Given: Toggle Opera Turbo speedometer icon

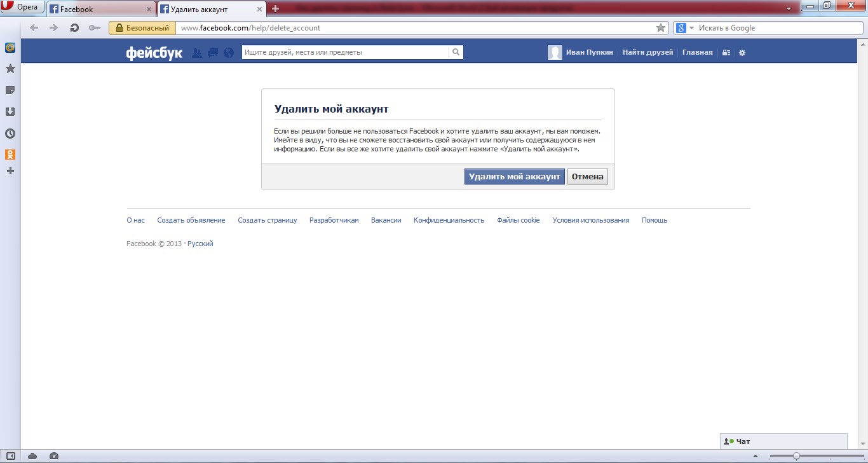Looking at the screenshot, I should (53, 455).
